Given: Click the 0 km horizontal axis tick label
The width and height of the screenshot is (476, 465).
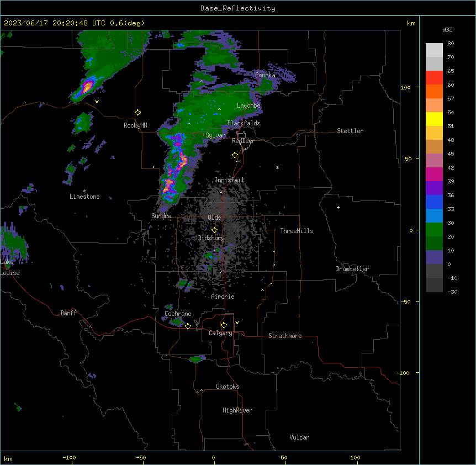Looking at the screenshot, I should pos(213,457).
